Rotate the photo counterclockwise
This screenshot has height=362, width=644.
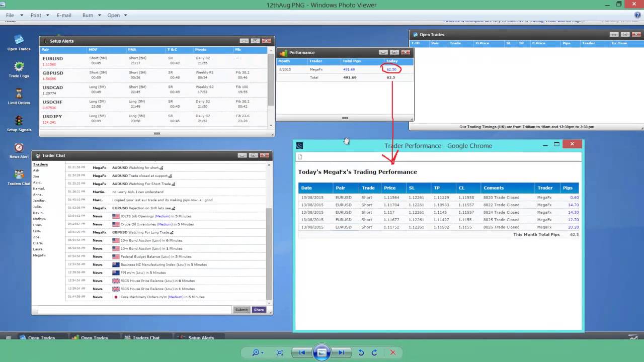(x=361, y=353)
